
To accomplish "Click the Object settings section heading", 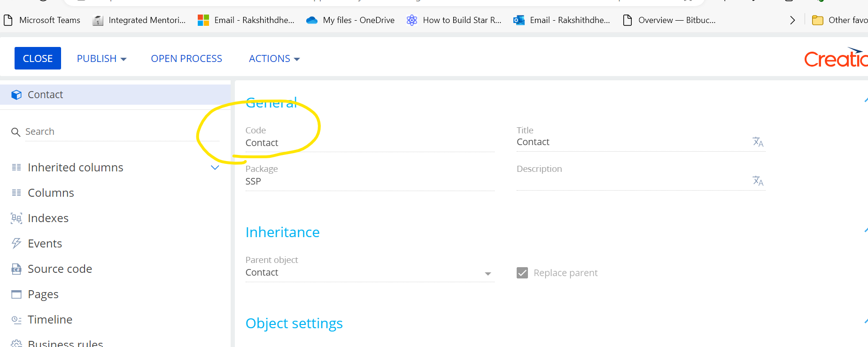I will (294, 324).
